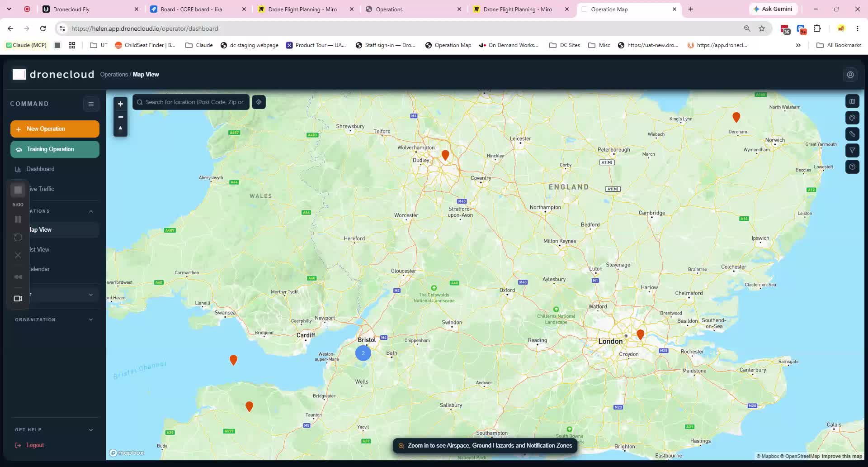The width and height of the screenshot is (868, 467).
Task: Switch to List View in the sidebar
Action: click(39, 249)
